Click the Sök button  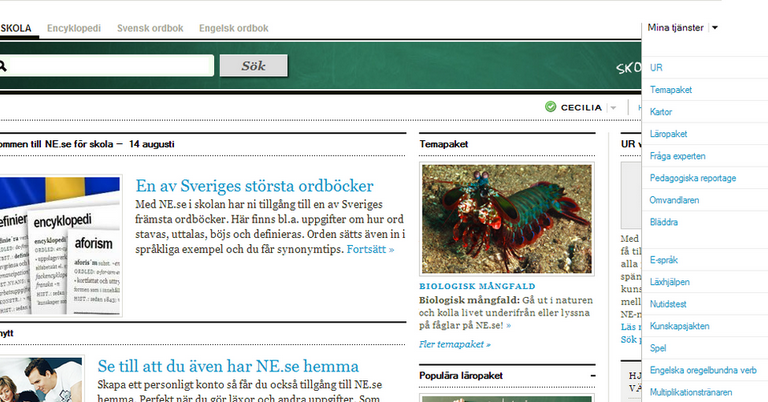point(253,66)
